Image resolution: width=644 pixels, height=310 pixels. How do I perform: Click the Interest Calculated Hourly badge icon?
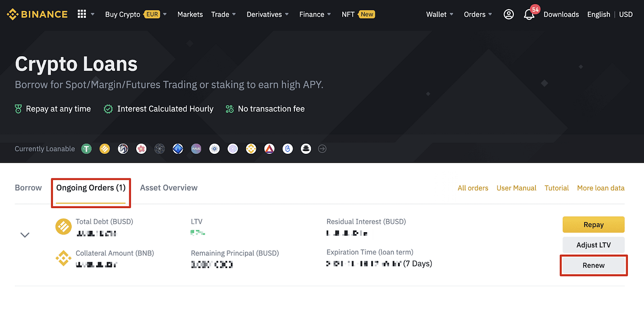(109, 109)
